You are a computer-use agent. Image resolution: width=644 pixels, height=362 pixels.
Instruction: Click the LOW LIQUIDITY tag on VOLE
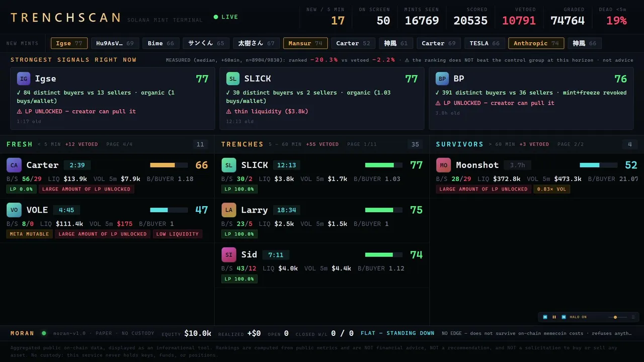(x=178, y=234)
